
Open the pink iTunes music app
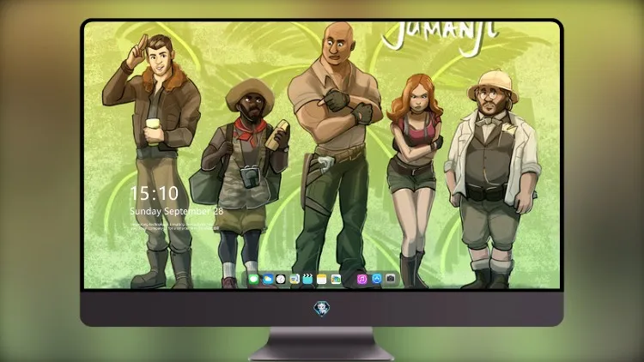click(361, 280)
